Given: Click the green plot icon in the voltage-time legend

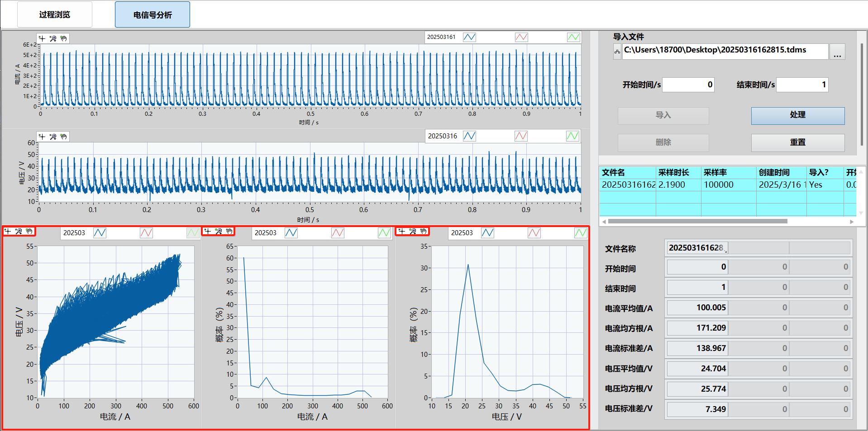Looking at the screenshot, I should (572, 136).
